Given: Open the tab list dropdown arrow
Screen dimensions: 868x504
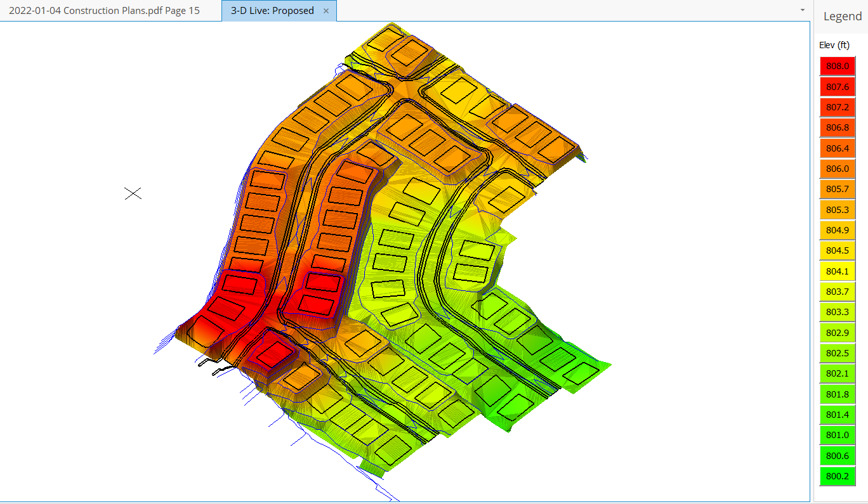Looking at the screenshot, I should (802, 10).
